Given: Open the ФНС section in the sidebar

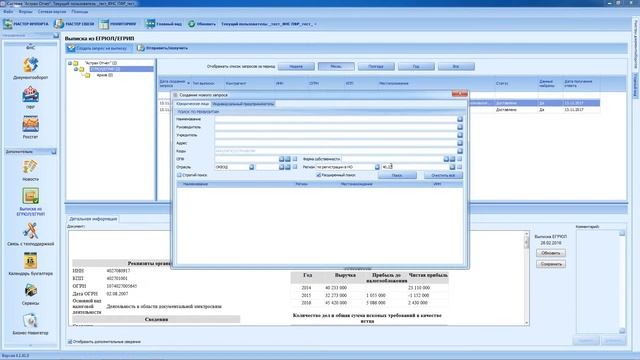Looking at the screenshot, I should pyautogui.click(x=30, y=48).
